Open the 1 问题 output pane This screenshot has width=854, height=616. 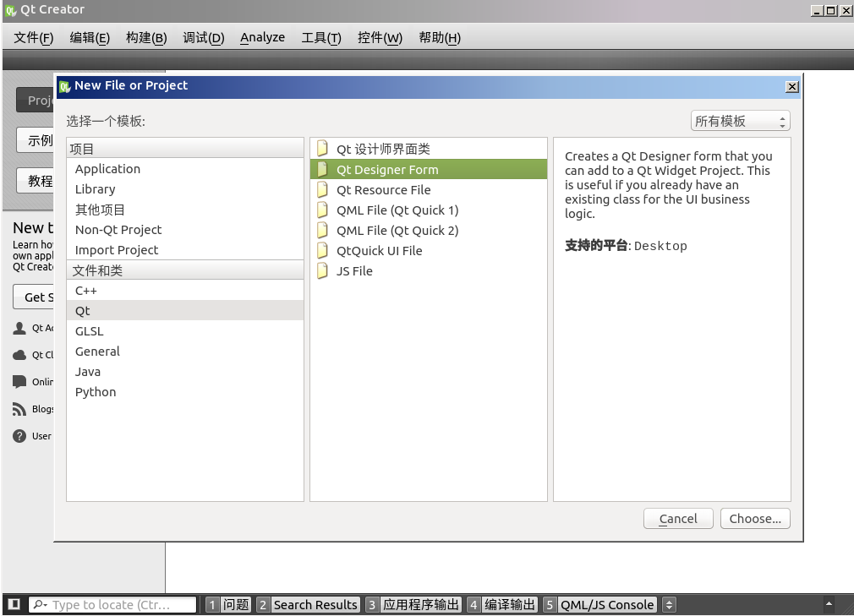(x=228, y=604)
